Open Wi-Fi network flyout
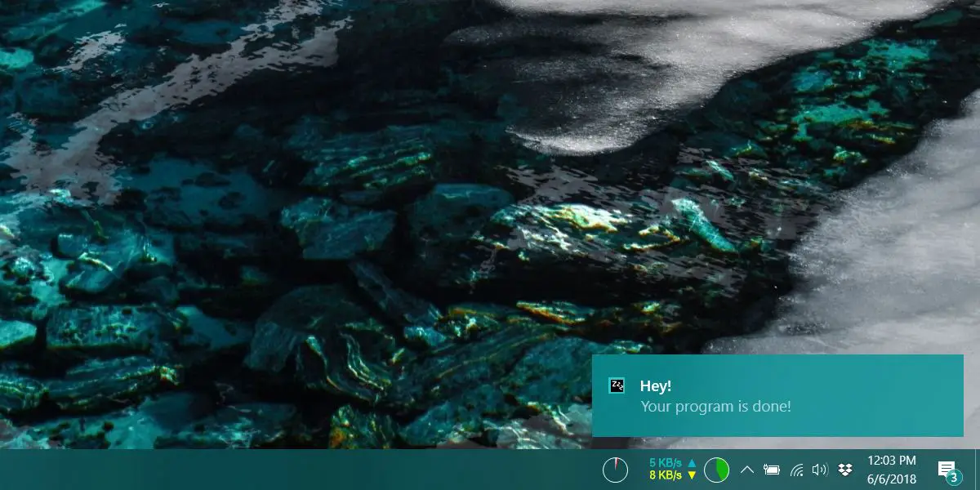The image size is (980, 490). (797, 470)
